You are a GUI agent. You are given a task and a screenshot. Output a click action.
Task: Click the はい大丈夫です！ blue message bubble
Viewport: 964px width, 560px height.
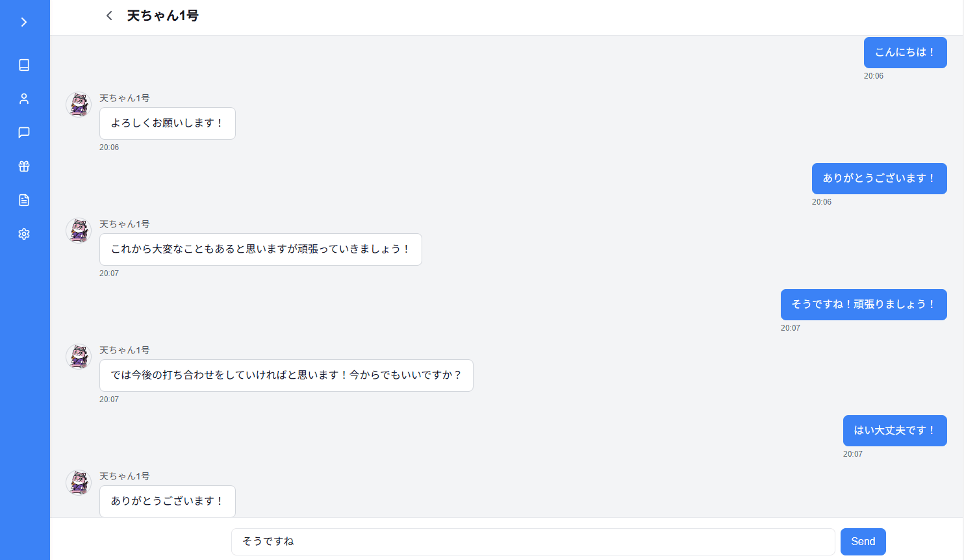[x=894, y=430]
